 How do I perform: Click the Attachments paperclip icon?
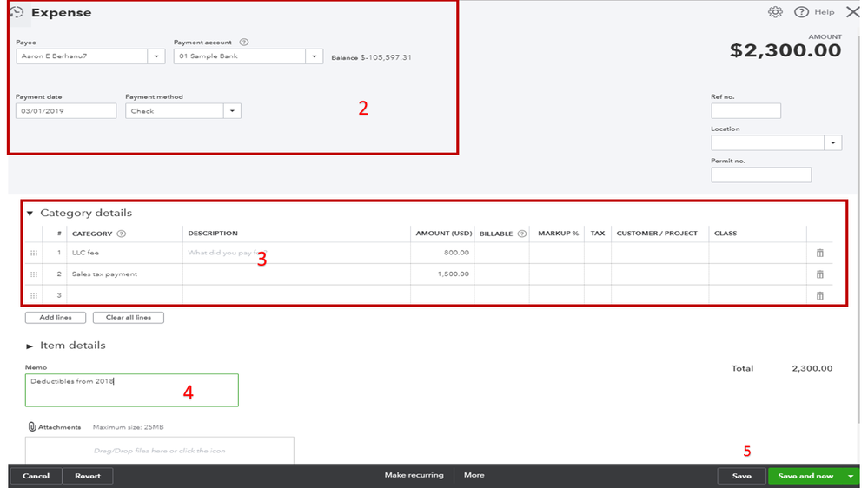point(31,426)
